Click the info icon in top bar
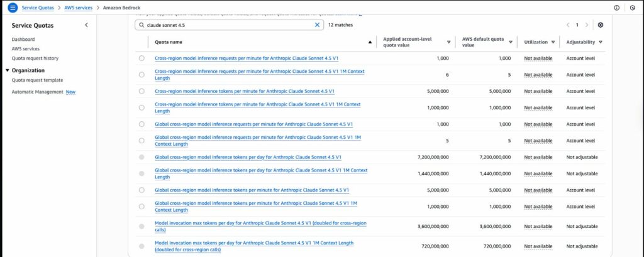Viewport: 644px width, 257px height. [616, 8]
